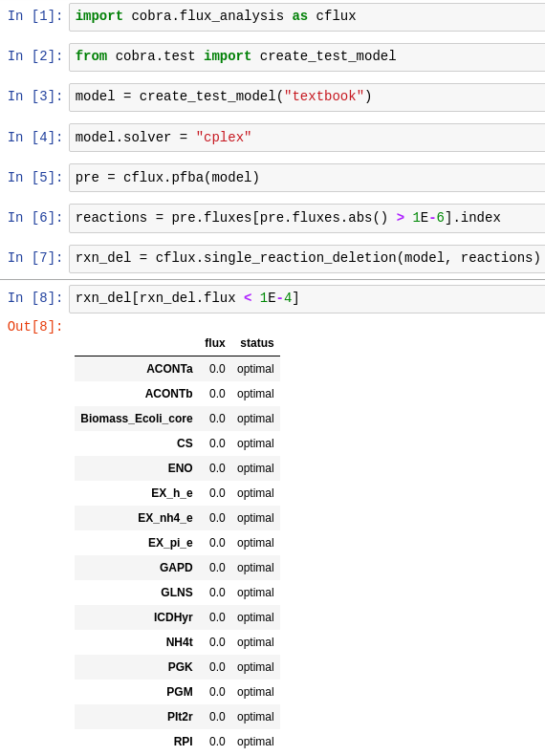
Task: Click the cell 3 model creation input
Action: point(307,97)
